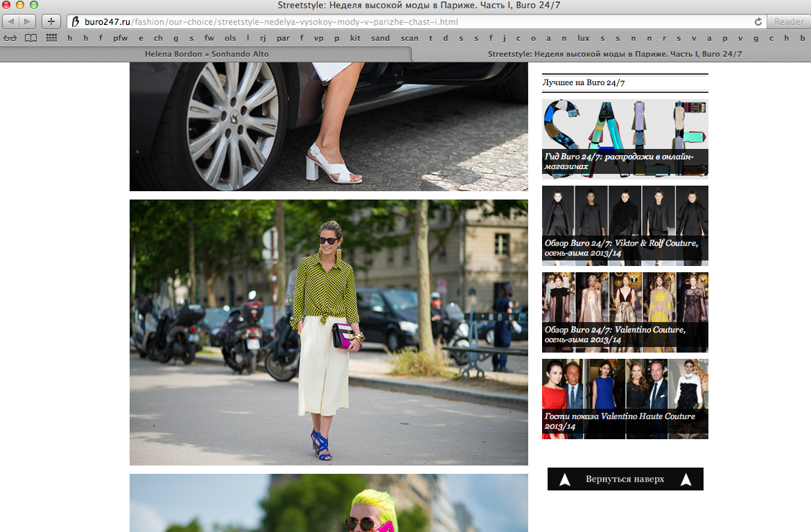This screenshot has height=532, width=811.
Task: Open the 'sand' bookmark in bookmarks bar
Action: (x=380, y=38)
